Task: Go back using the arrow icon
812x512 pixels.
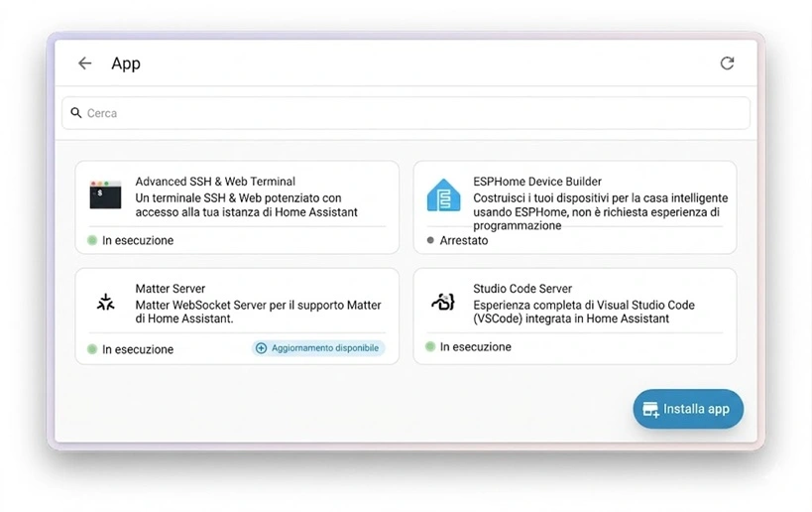Action: point(84,64)
